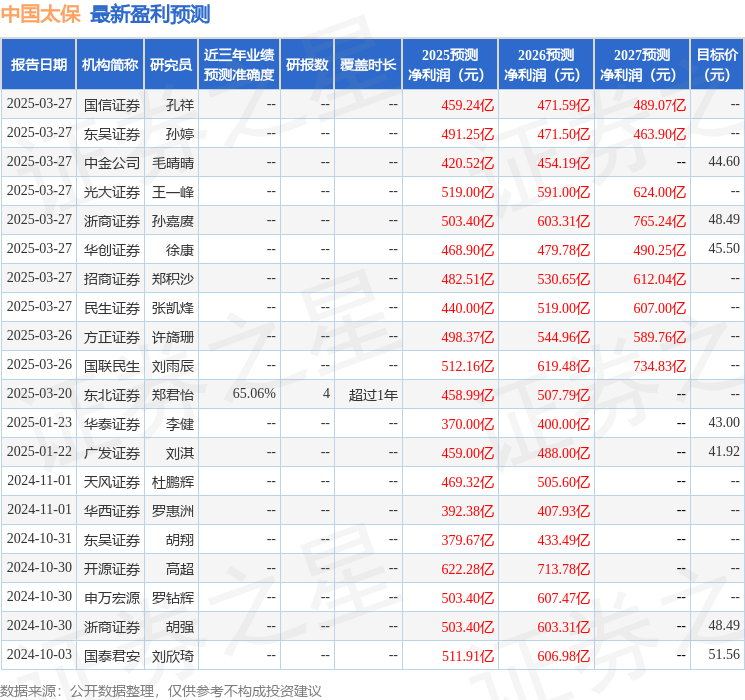Screen dimensions: 745x700
Task: Select the 覆盖时长 column header
Action: pyautogui.click(x=368, y=65)
